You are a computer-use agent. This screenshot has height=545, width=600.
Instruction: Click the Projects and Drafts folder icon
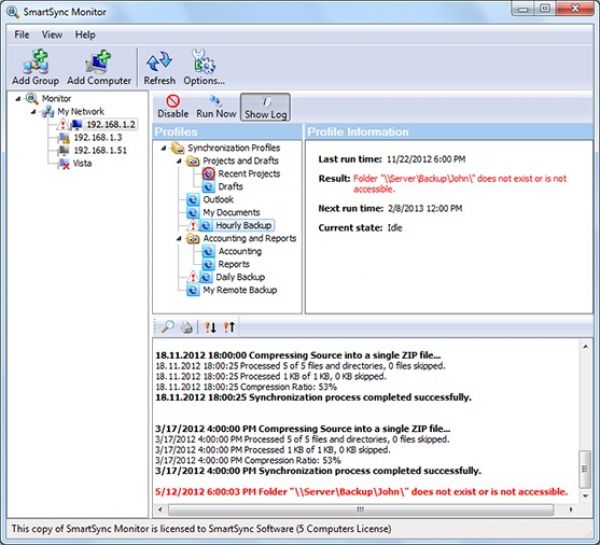pos(193,161)
